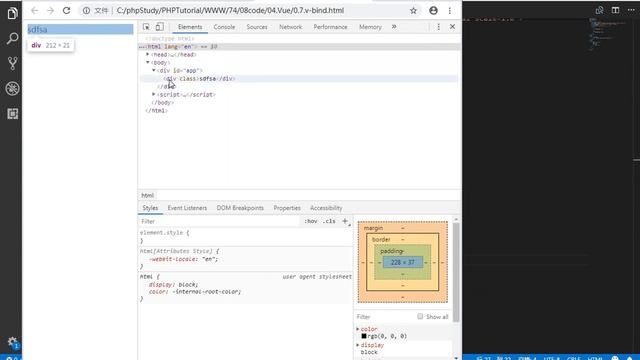Open the Manage gear icon
This screenshot has height=360, width=640.
click(12, 342)
